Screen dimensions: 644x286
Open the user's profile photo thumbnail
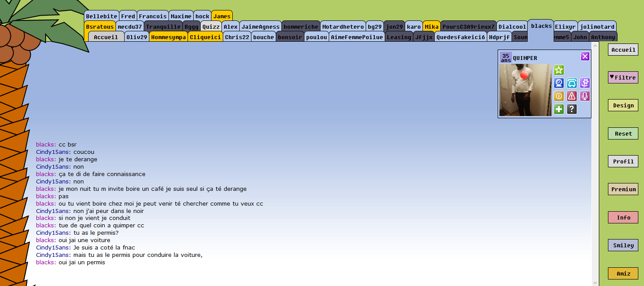coord(525,90)
